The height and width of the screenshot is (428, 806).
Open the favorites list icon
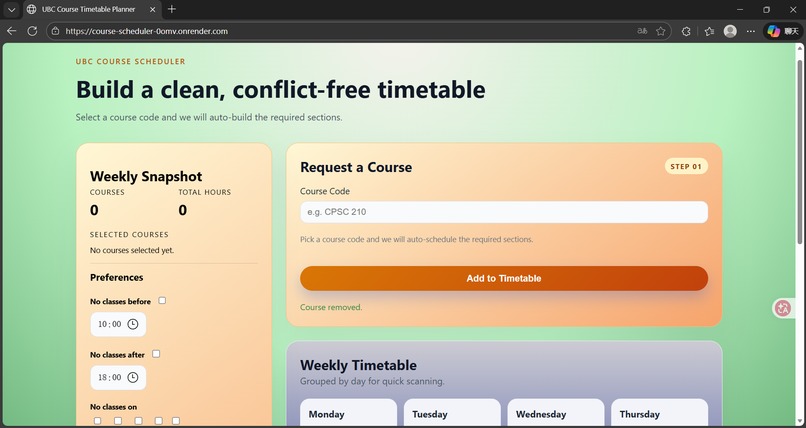pyautogui.click(x=709, y=31)
